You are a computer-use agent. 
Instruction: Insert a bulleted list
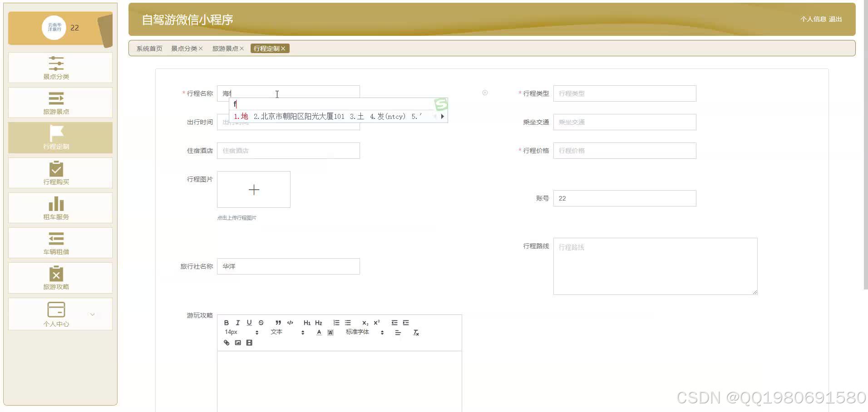pyautogui.click(x=348, y=323)
